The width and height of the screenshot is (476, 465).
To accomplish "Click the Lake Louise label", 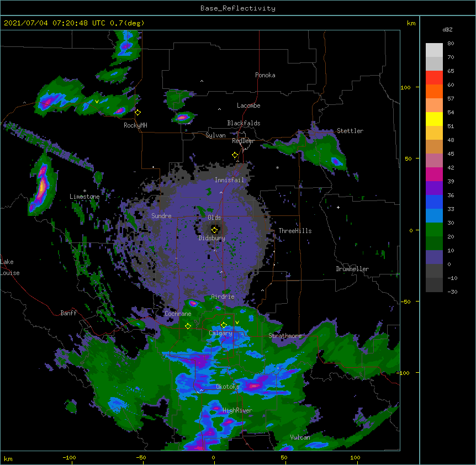I will click(10, 267).
